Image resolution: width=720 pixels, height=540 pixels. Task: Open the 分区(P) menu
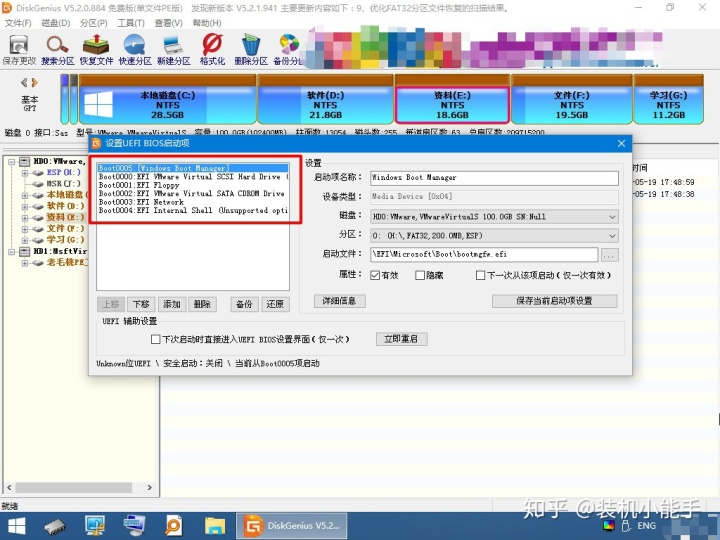click(93, 23)
